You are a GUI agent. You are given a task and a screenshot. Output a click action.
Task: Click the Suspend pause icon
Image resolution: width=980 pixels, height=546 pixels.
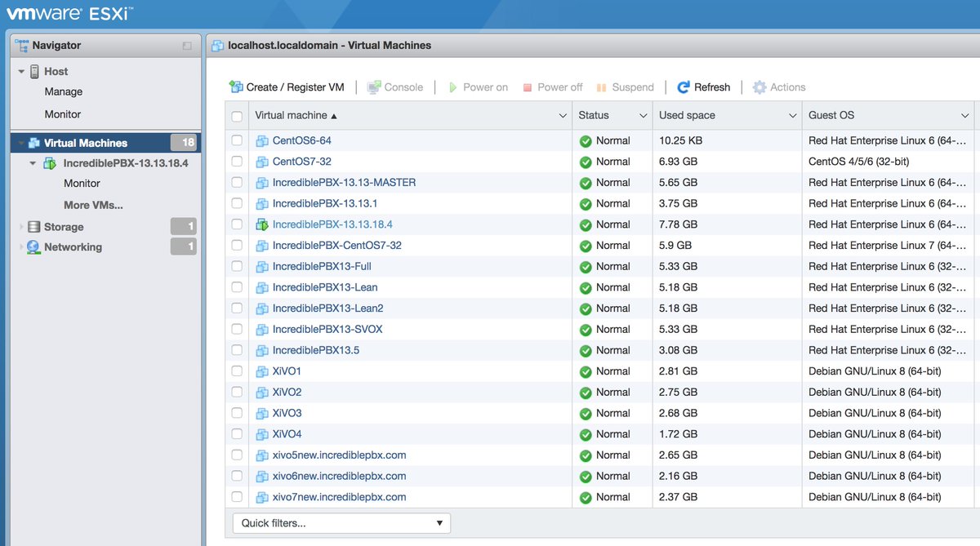point(602,87)
